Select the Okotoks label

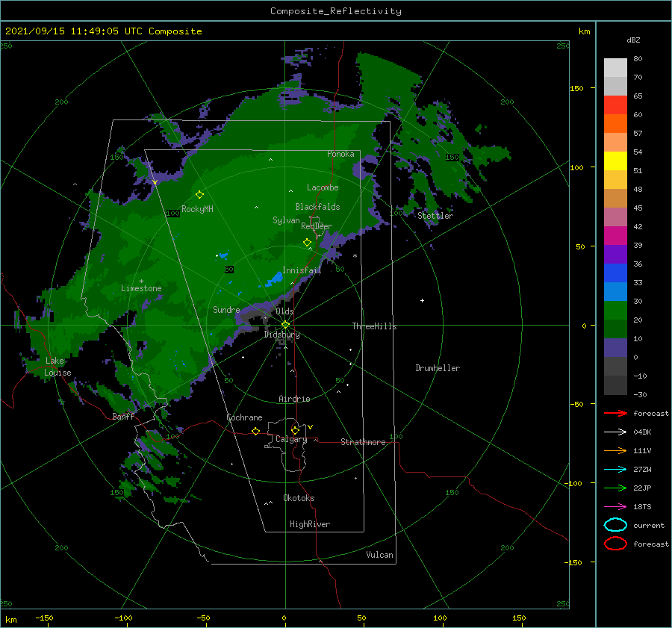coord(299,498)
